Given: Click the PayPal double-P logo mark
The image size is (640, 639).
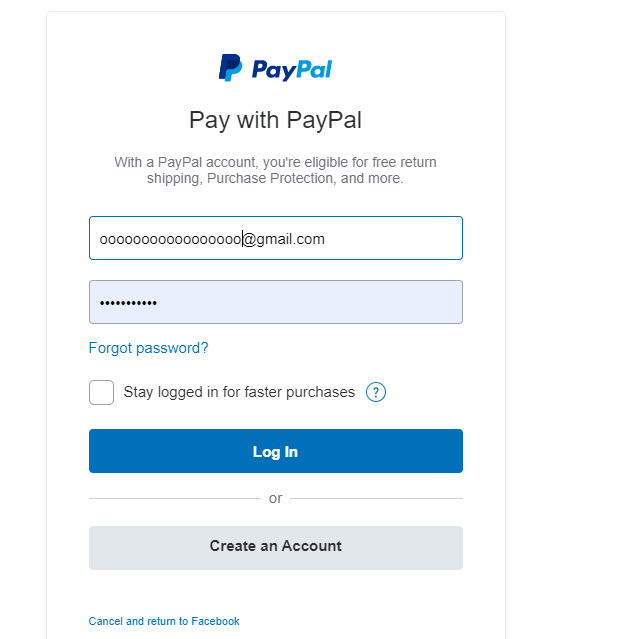Looking at the screenshot, I should [231, 68].
